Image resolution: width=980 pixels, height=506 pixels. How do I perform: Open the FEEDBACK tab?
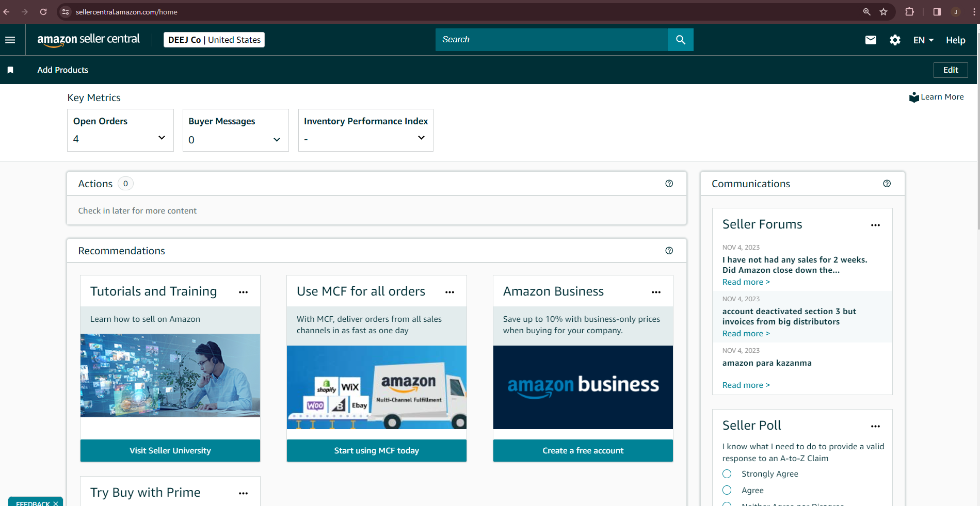click(33, 503)
